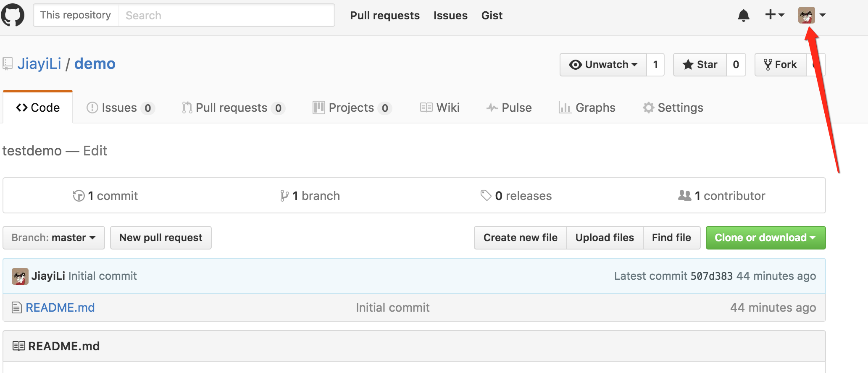Click the tag icon next to 0 releases

tap(486, 195)
